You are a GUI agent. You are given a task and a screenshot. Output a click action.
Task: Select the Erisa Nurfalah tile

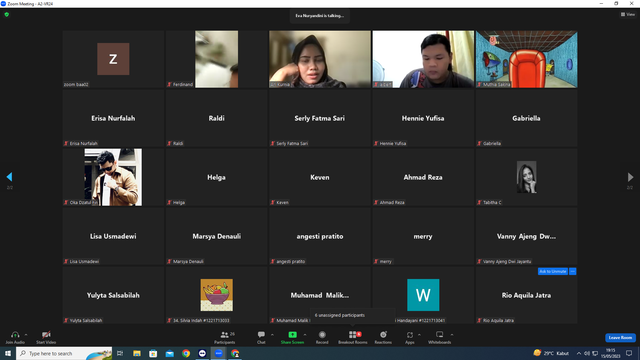tap(113, 118)
